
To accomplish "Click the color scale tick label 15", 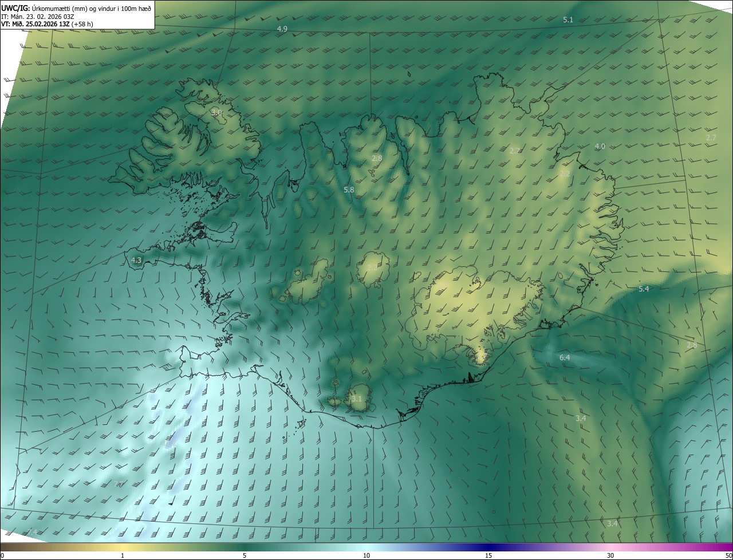I will (x=488, y=555).
